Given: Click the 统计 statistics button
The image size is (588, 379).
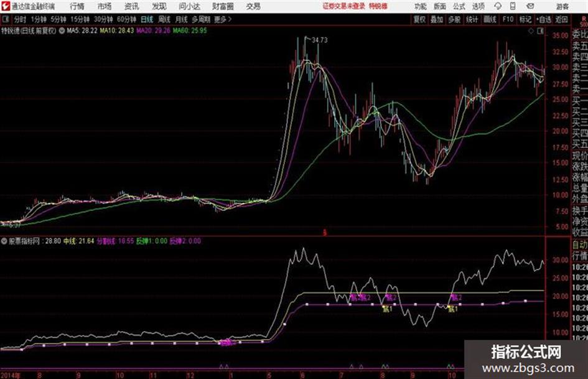Looking at the screenshot, I should click(472, 19).
